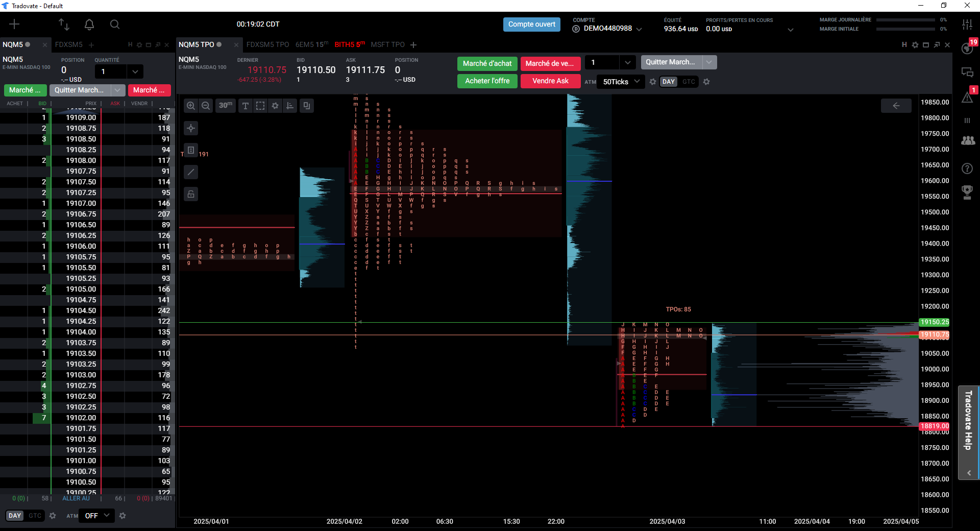Zoom in the chart with magnifier plus
The width and height of the screenshot is (980, 531).
[191, 106]
